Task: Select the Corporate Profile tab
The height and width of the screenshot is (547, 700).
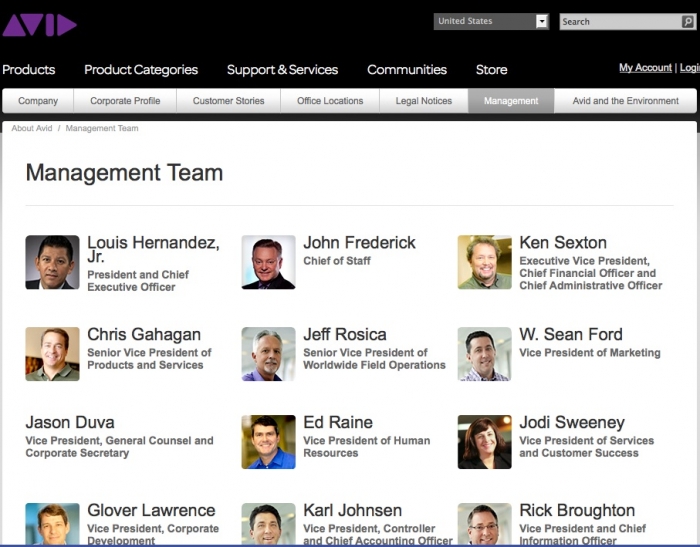Action: point(125,101)
